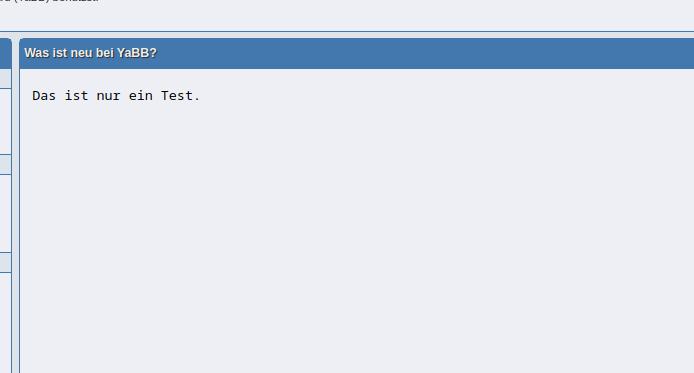Image resolution: width=694 pixels, height=373 pixels.
Task: Click the cropped text at the top-left corner
Action: click(49, 1)
